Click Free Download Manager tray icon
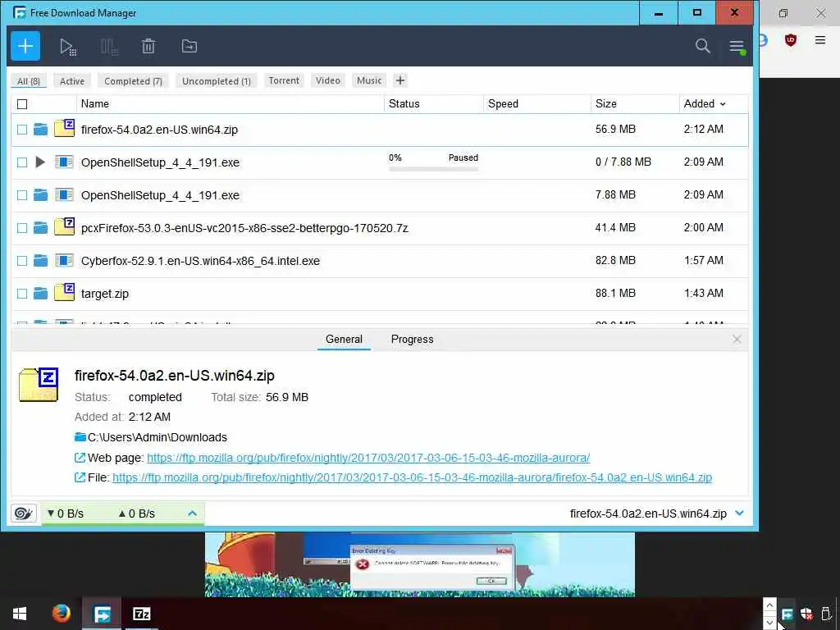 pyautogui.click(x=787, y=614)
